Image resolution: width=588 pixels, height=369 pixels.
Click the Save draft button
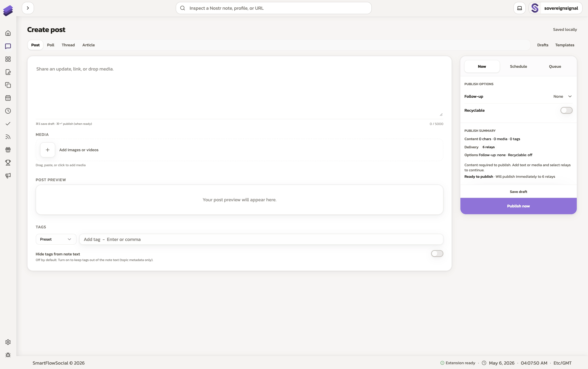click(x=519, y=192)
